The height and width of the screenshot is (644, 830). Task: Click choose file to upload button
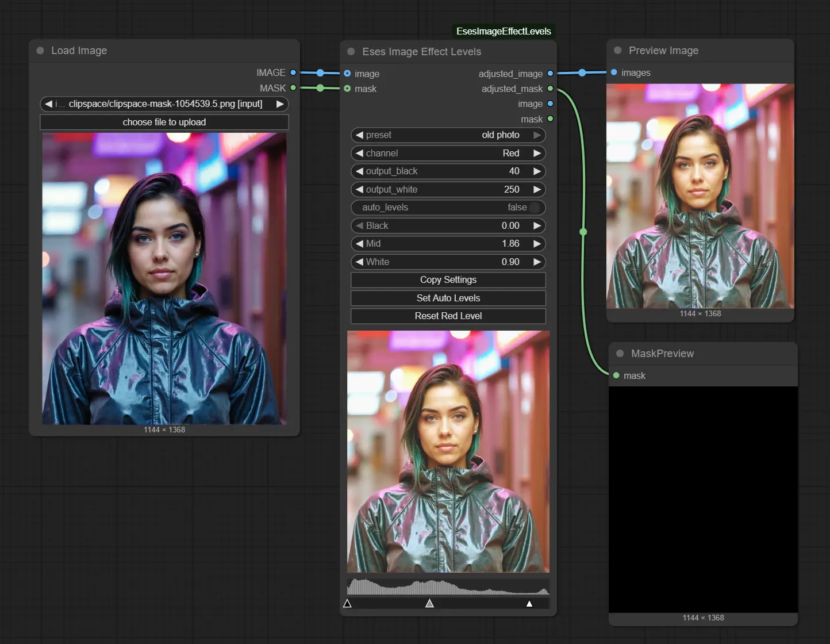tap(164, 122)
